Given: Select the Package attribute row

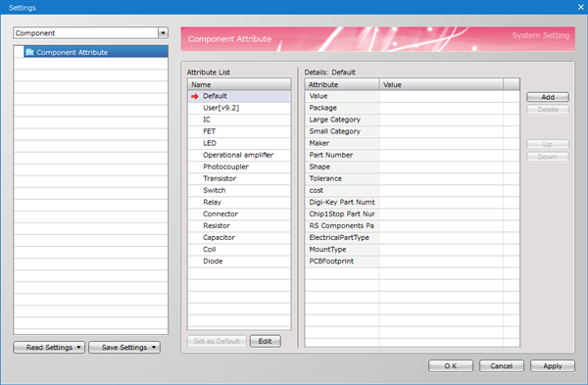Looking at the screenshot, I should coord(413,108).
